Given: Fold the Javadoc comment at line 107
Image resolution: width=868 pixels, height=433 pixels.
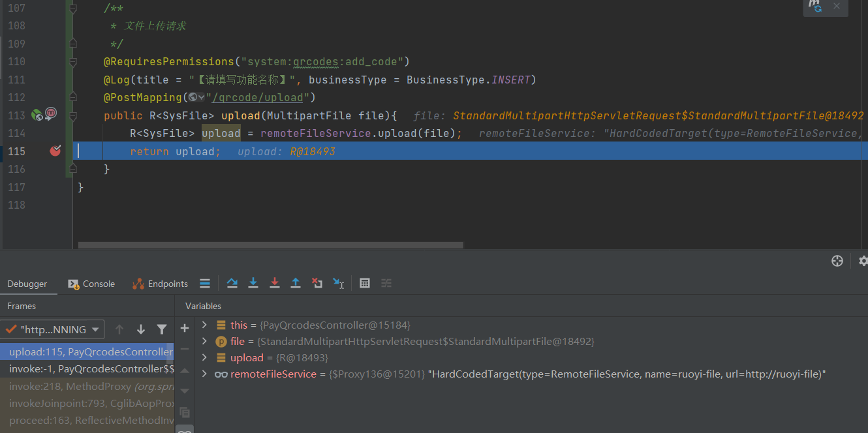Looking at the screenshot, I should click(x=72, y=8).
